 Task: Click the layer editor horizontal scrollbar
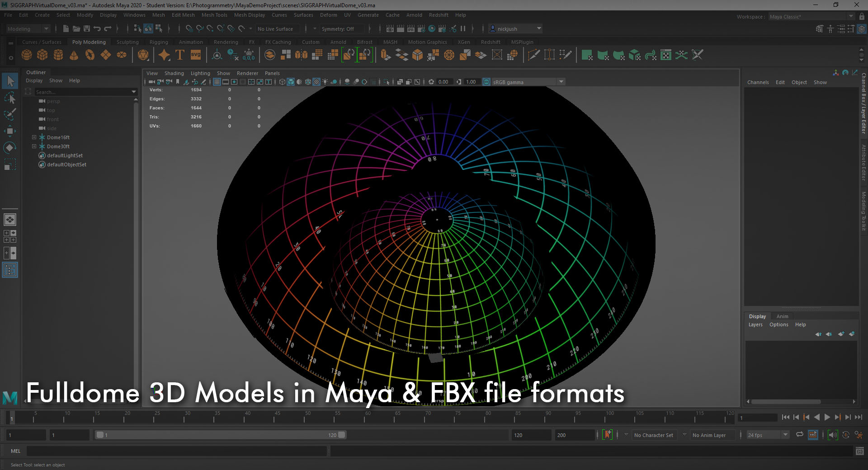[786, 401]
